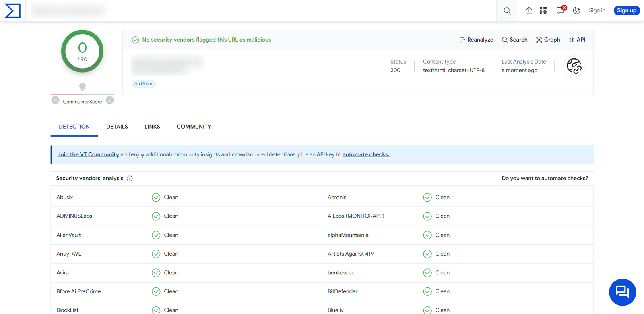Click Last Analysis Date 'a moment ago'
Viewport: 644px width, 314px height.
pos(519,70)
